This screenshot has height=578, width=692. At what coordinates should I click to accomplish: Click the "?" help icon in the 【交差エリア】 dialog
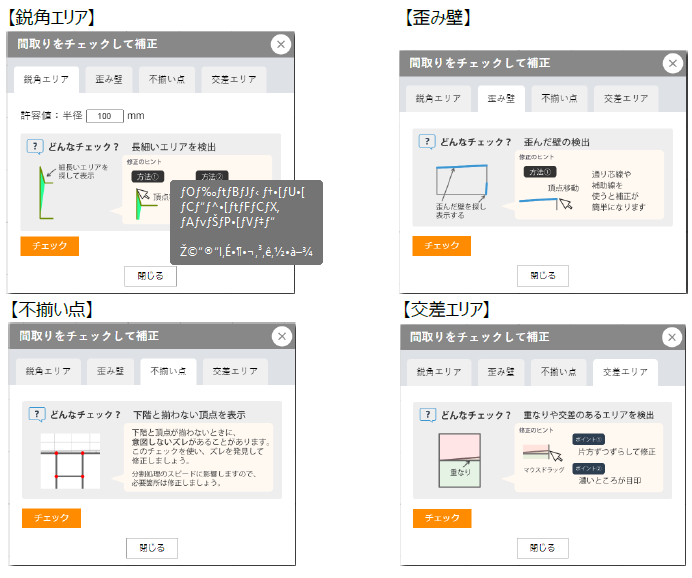(427, 413)
